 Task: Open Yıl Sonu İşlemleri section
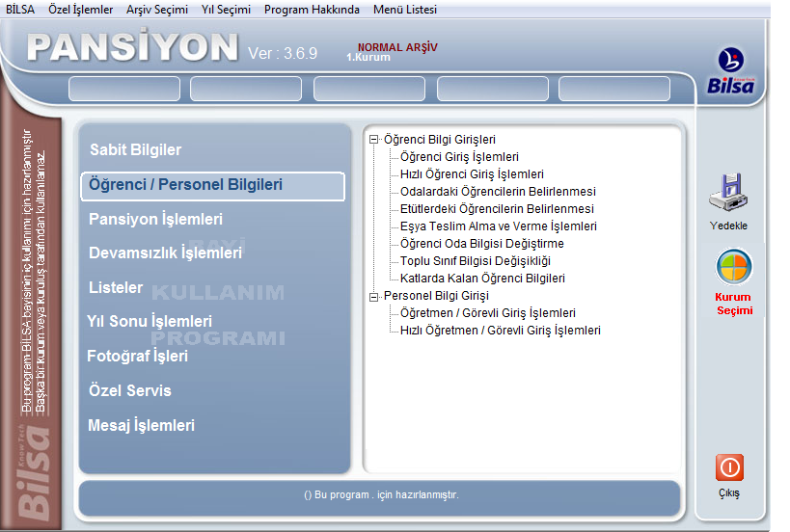(150, 321)
